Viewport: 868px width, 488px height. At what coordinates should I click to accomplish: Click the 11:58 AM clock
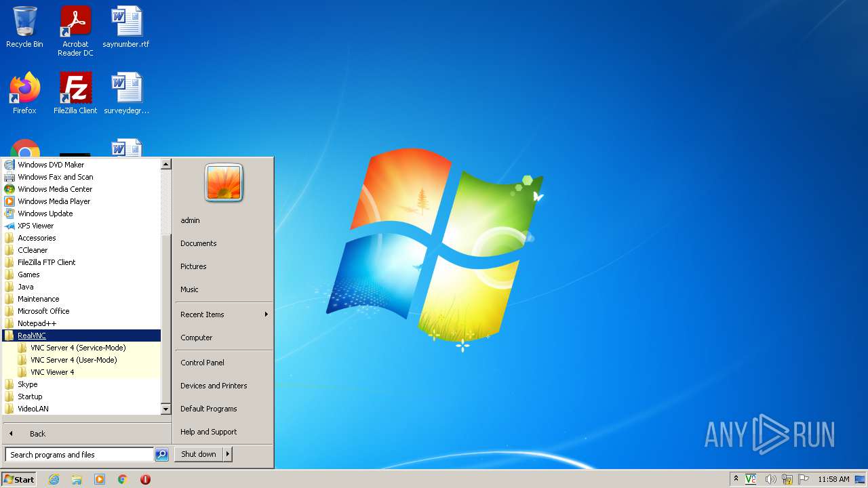833,479
